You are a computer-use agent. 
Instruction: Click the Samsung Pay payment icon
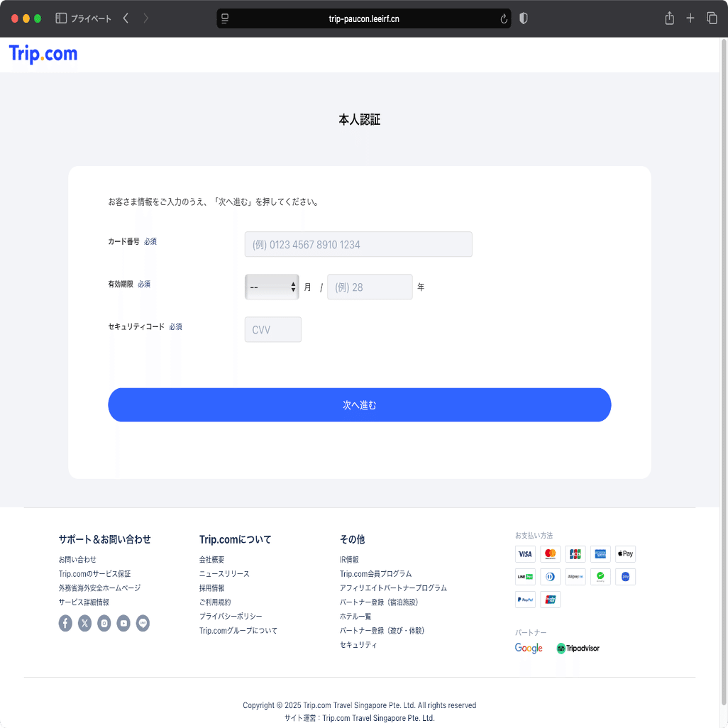pyautogui.click(x=625, y=577)
